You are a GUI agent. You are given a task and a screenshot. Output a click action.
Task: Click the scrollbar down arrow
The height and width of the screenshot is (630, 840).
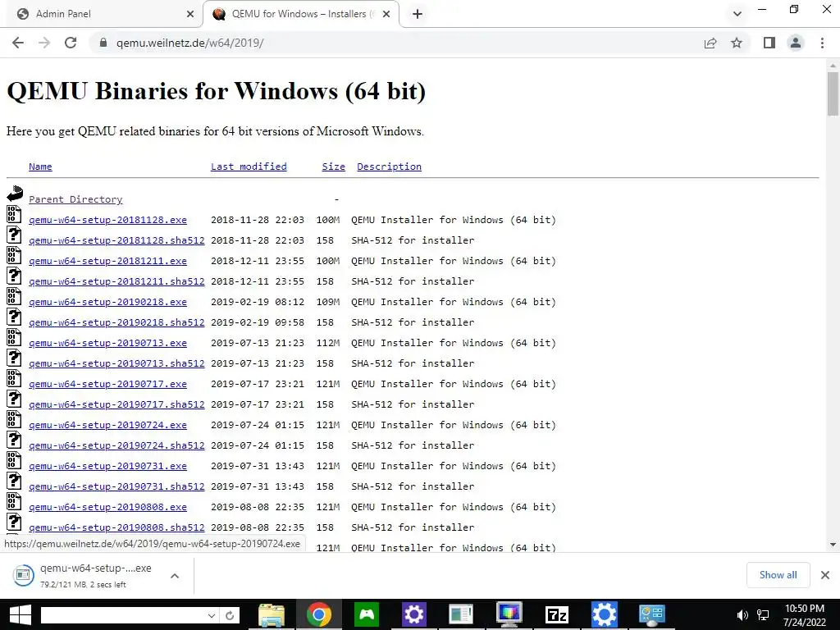click(x=833, y=545)
